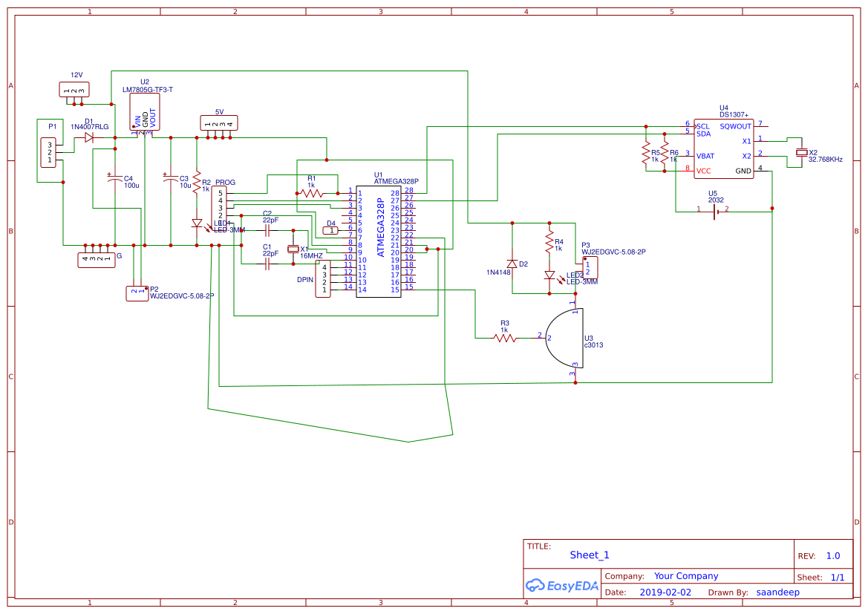Select the 1N4148 diode D2
Image resolution: width=868 pixels, height=614 pixels.
pyautogui.click(x=512, y=262)
